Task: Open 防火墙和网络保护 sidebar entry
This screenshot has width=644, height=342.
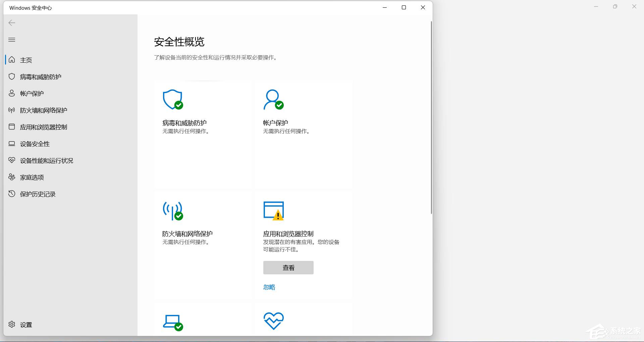Action: click(71, 110)
